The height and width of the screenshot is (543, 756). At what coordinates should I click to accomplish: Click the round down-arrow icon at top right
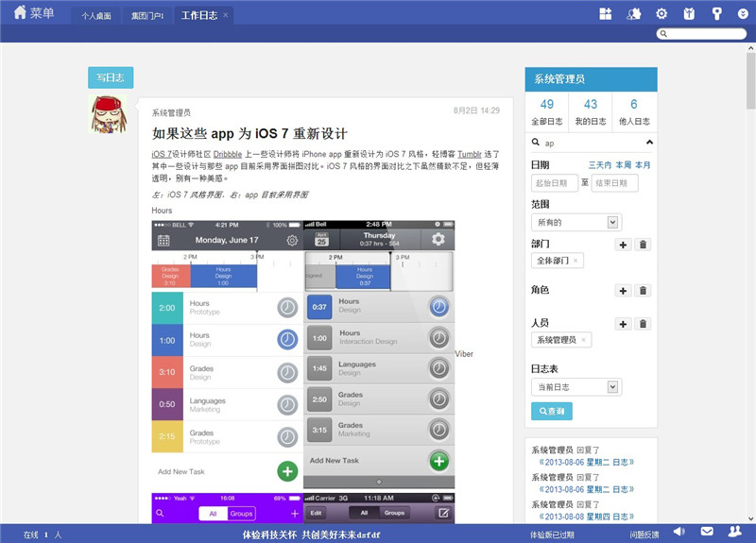coord(743,14)
